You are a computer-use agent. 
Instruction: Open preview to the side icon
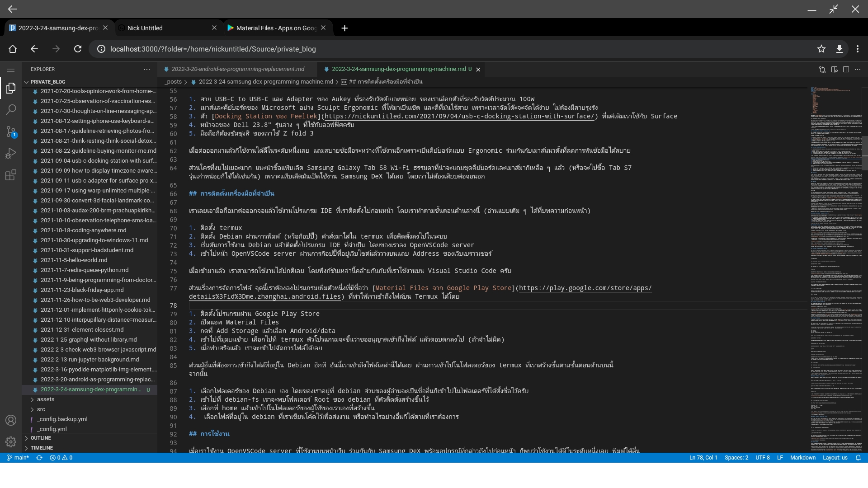click(x=835, y=70)
